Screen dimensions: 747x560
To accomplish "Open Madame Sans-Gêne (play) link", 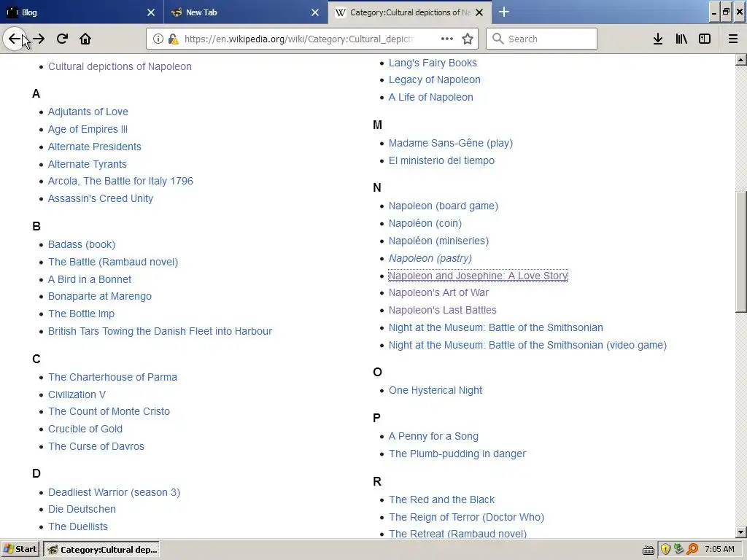I will pos(451,143).
